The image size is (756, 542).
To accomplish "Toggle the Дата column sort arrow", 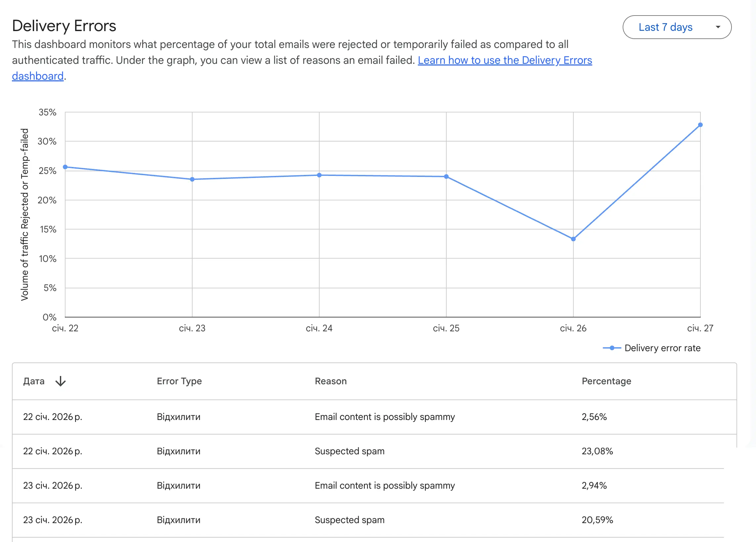I will tap(61, 381).
